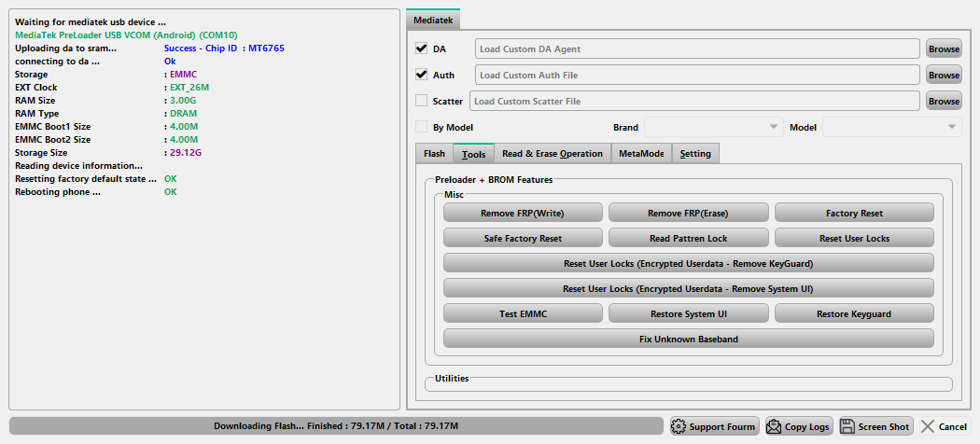This screenshot has width=980, height=444.
Task: Click the Screen Shot floppy disk icon
Action: 847,426
